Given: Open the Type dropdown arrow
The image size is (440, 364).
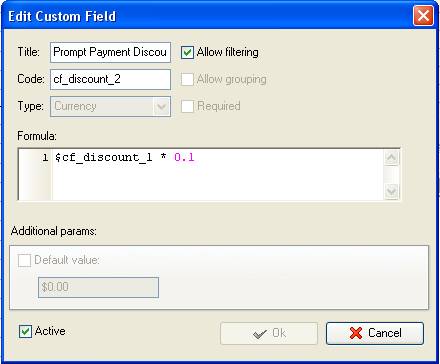Looking at the screenshot, I should (x=162, y=107).
